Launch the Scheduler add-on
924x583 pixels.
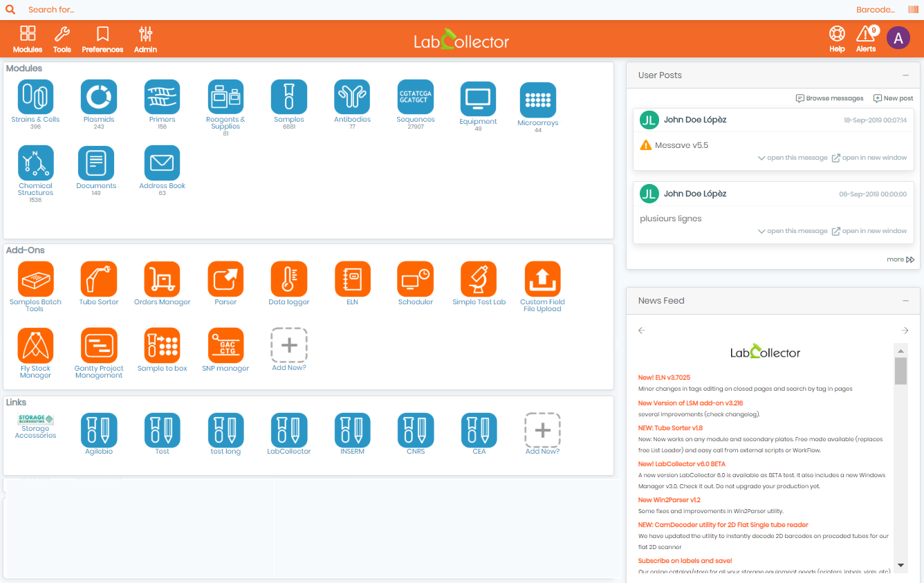416,279
